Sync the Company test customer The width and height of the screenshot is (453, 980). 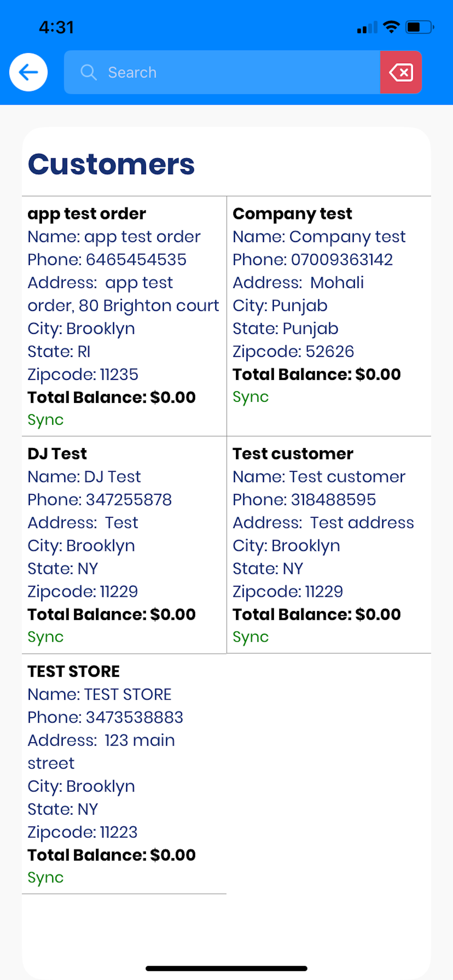pyautogui.click(x=251, y=397)
